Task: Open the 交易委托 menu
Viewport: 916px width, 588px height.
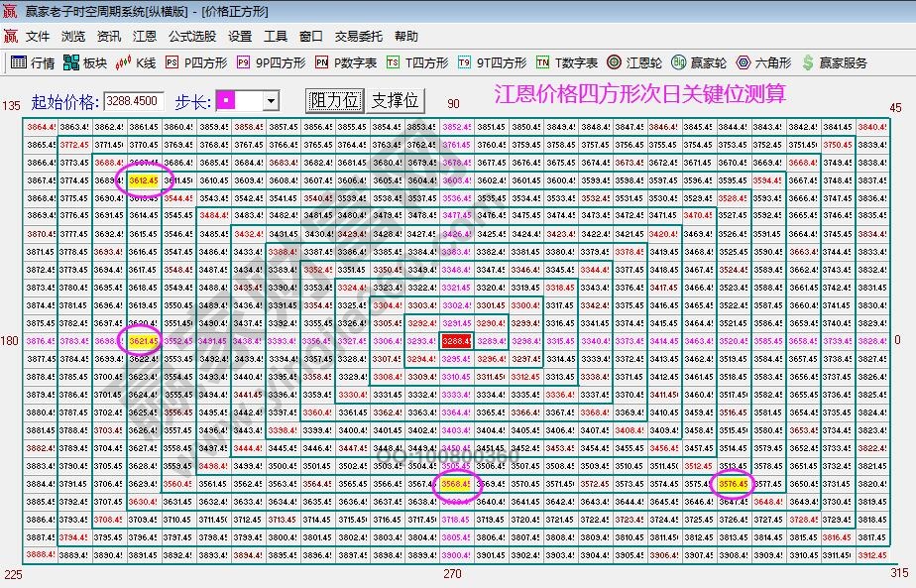Action: 361,37
